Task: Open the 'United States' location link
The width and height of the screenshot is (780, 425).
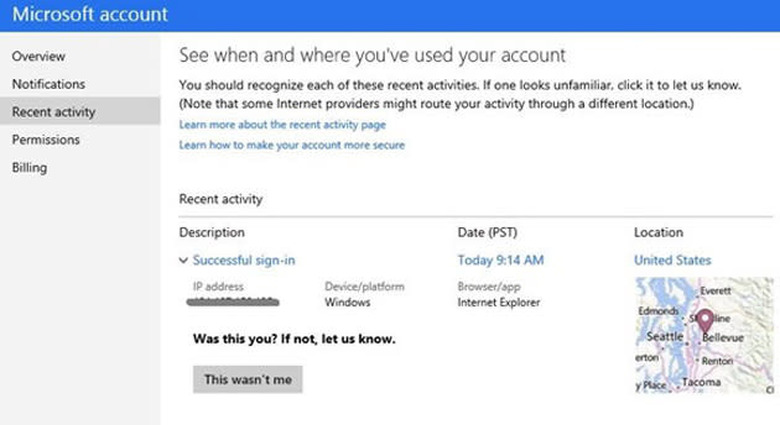Action: pyautogui.click(x=672, y=261)
